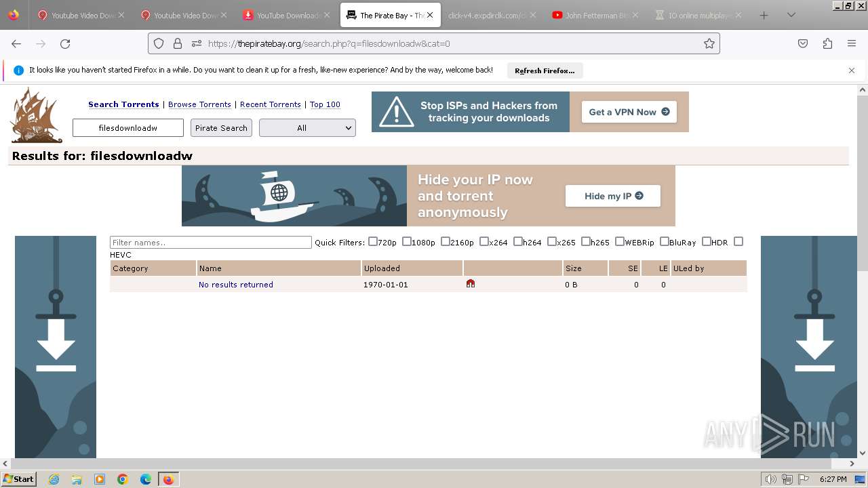This screenshot has width=868, height=488.
Task: Sort by the Size column header
Action: [x=574, y=268]
